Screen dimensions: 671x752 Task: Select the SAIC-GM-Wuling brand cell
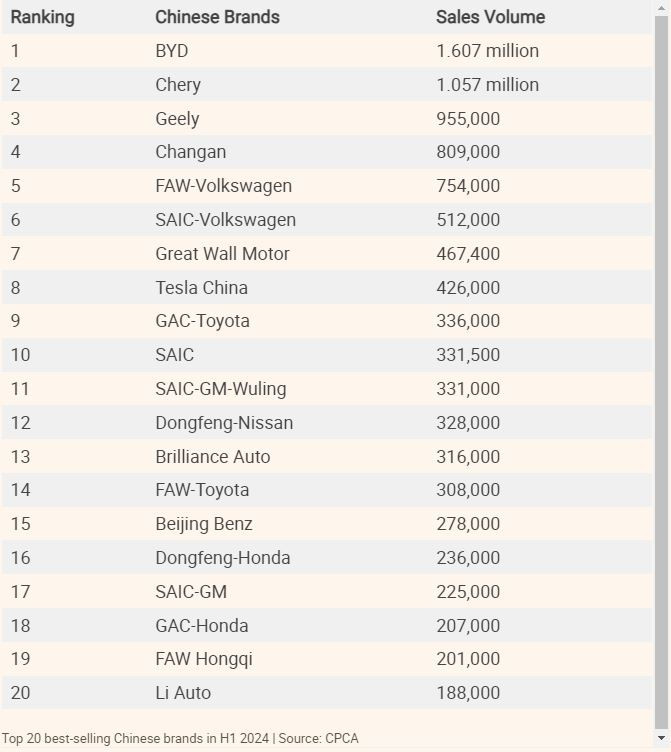pos(220,389)
